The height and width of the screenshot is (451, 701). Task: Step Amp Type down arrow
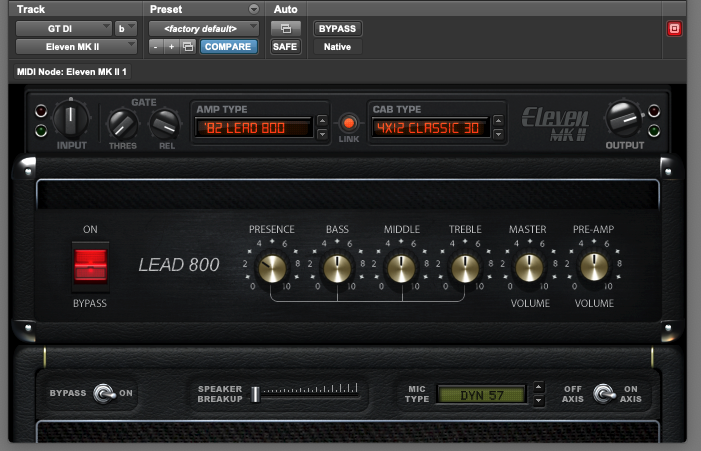click(x=322, y=134)
